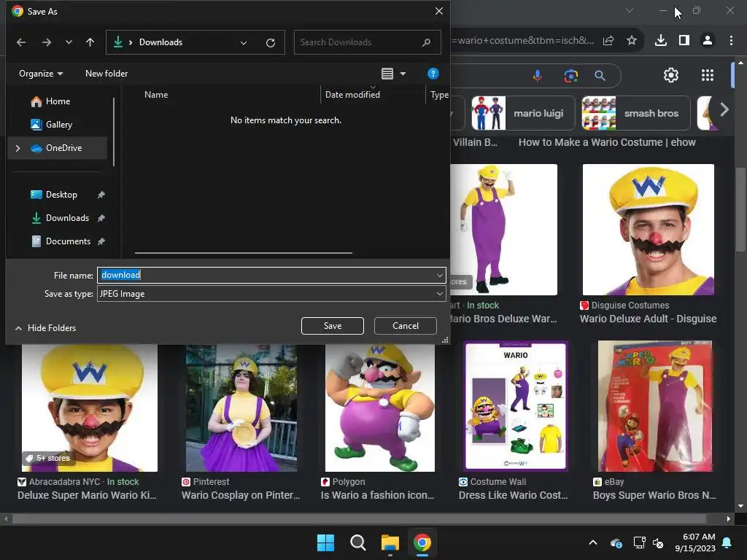
Task: Unpin Documents pin icon
Action: (x=101, y=241)
